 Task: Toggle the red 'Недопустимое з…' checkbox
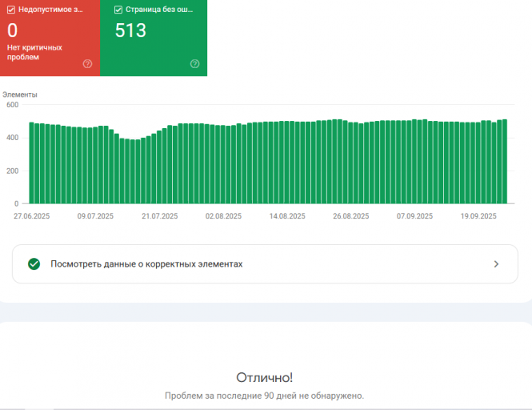coord(11,10)
